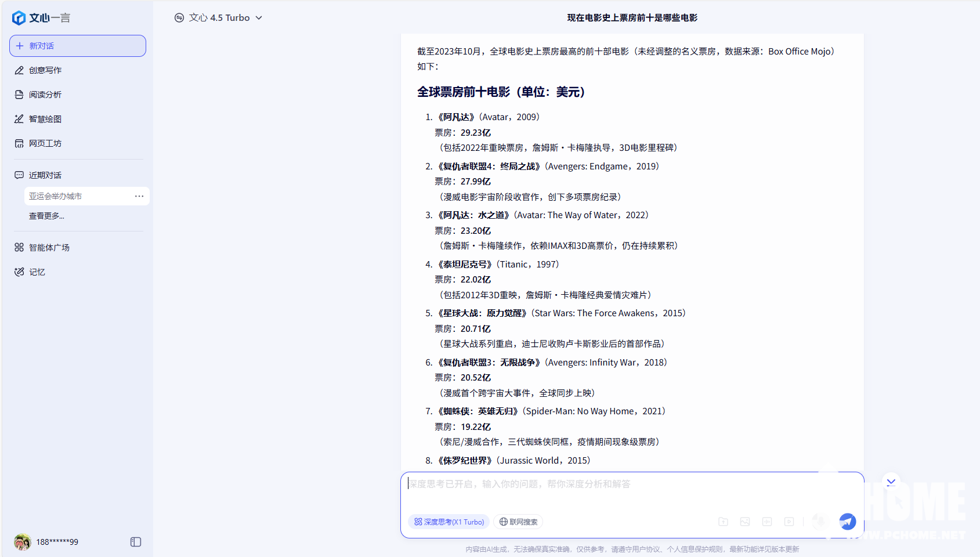Click the upload file icon

coord(723,522)
